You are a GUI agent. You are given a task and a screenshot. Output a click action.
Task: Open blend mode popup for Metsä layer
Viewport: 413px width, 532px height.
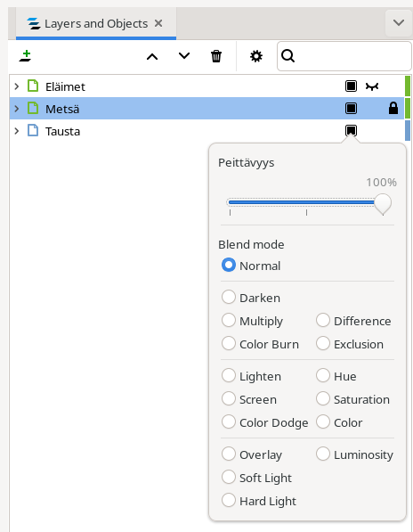coord(351,109)
